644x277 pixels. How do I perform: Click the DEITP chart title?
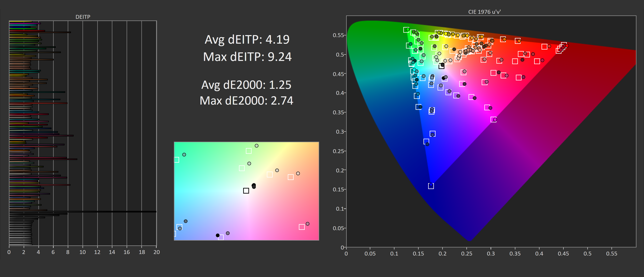[83, 17]
